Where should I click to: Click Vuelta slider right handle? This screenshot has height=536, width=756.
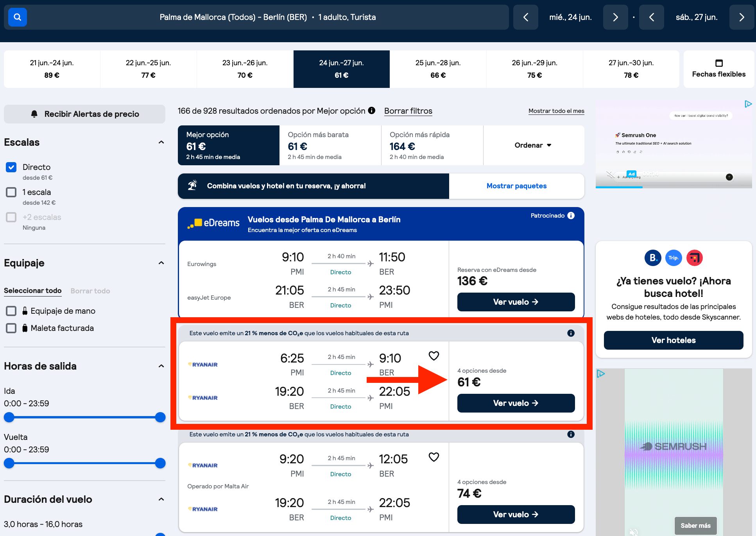tap(160, 463)
